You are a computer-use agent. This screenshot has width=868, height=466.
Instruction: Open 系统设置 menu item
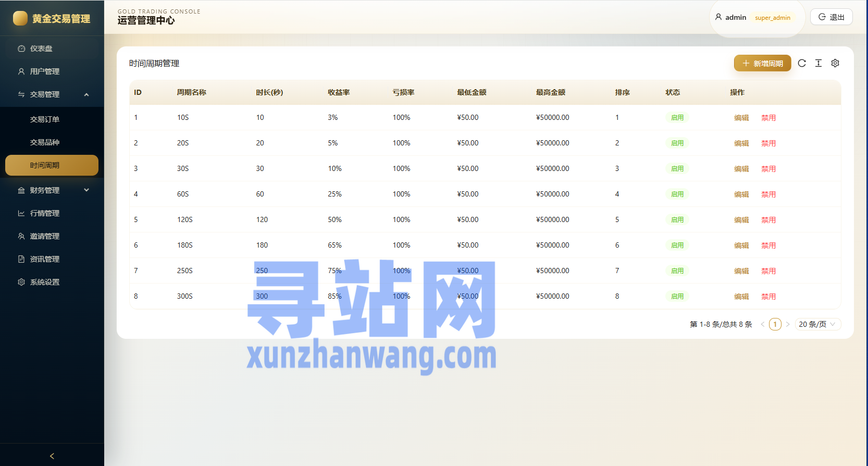[x=52, y=282]
